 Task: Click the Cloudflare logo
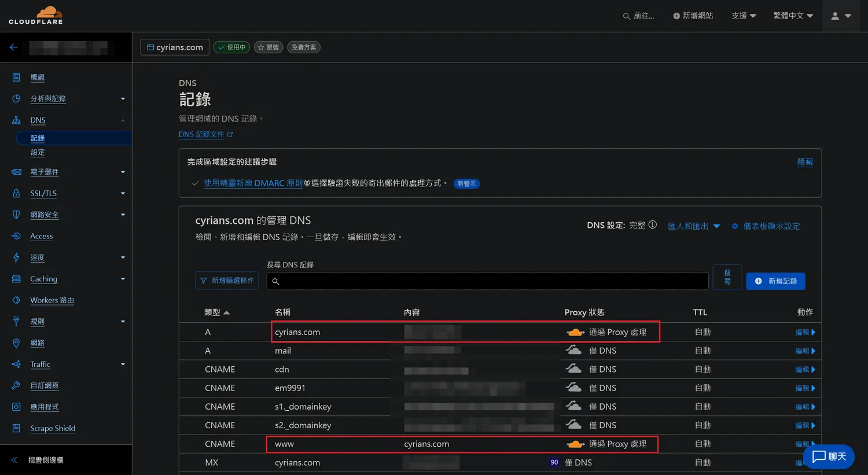point(36,16)
